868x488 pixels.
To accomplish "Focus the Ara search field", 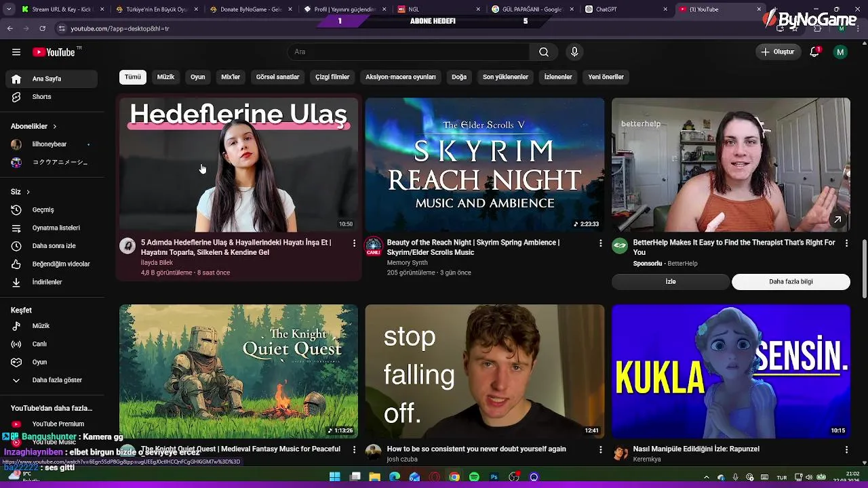I will 408,52.
